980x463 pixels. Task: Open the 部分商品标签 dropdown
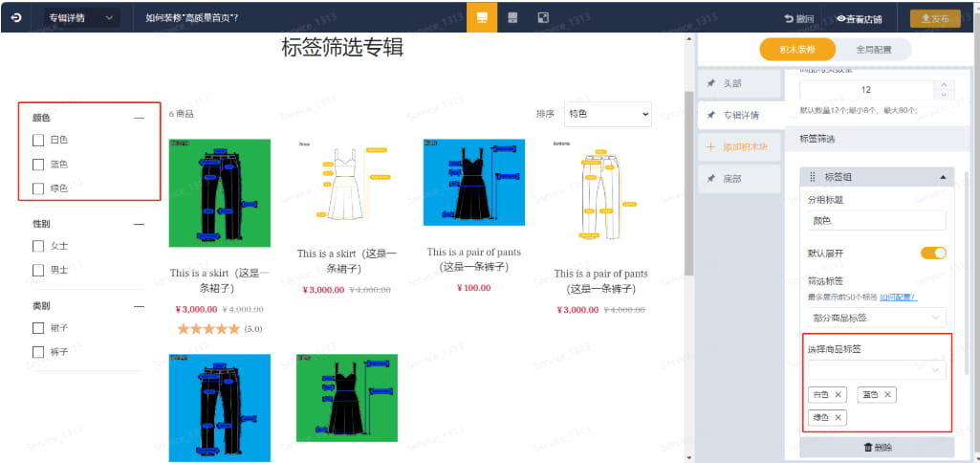(x=876, y=318)
